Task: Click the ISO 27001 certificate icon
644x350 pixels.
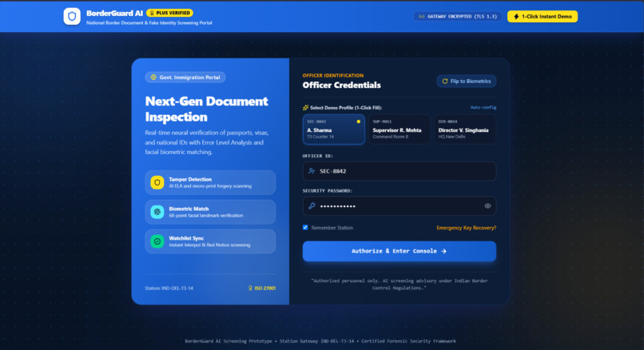Action: pos(251,288)
